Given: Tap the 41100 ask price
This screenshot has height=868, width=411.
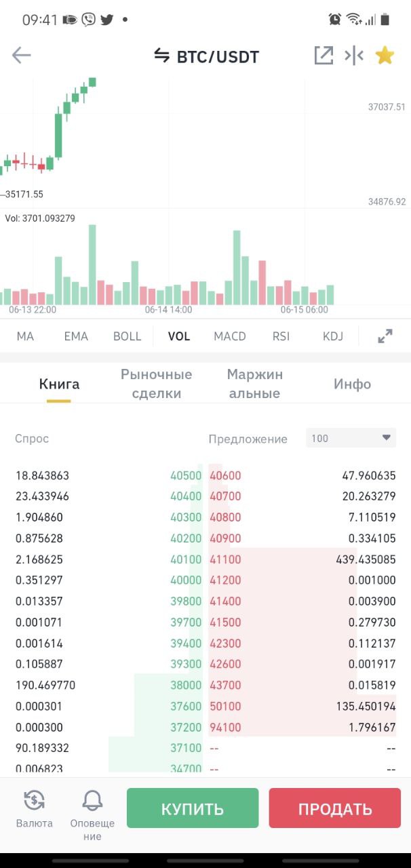Looking at the screenshot, I should [226, 560].
